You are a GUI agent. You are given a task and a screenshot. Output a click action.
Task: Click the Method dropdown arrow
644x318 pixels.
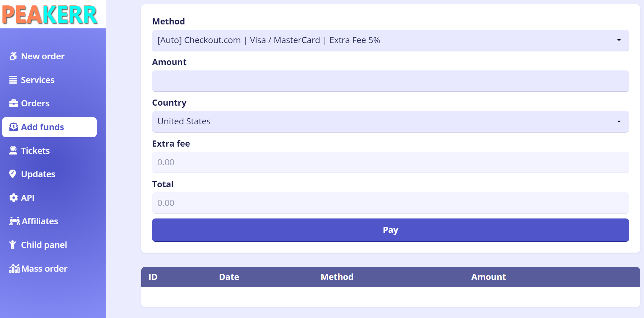[x=619, y=40]
